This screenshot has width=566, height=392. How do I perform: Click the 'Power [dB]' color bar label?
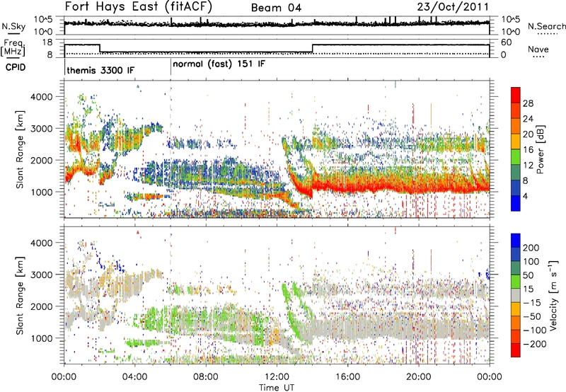click(x=541, y=149)
